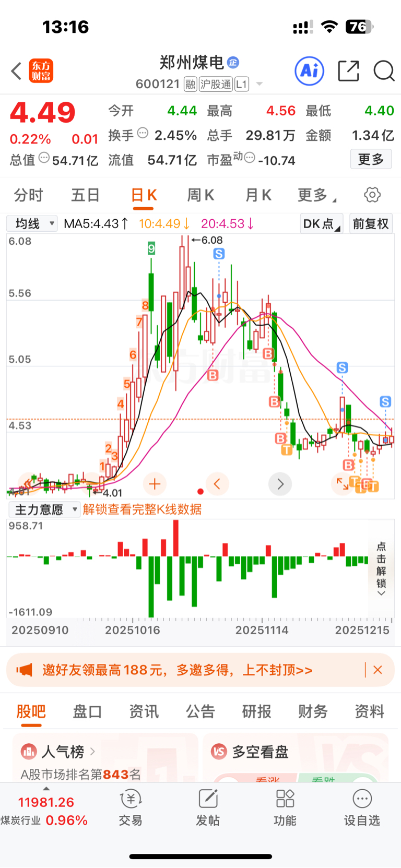This screenshot has height=868, width=401.
Task: Pan chart right with right chevron
Action: 280,484
